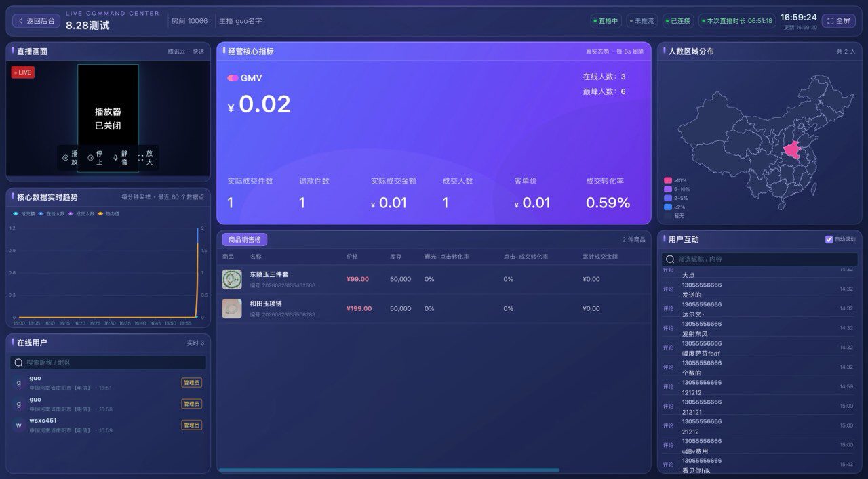The image size is (868, 479).
Task: Toggle the 成交人数 series in the trend legend
Action: coord(81,213)
